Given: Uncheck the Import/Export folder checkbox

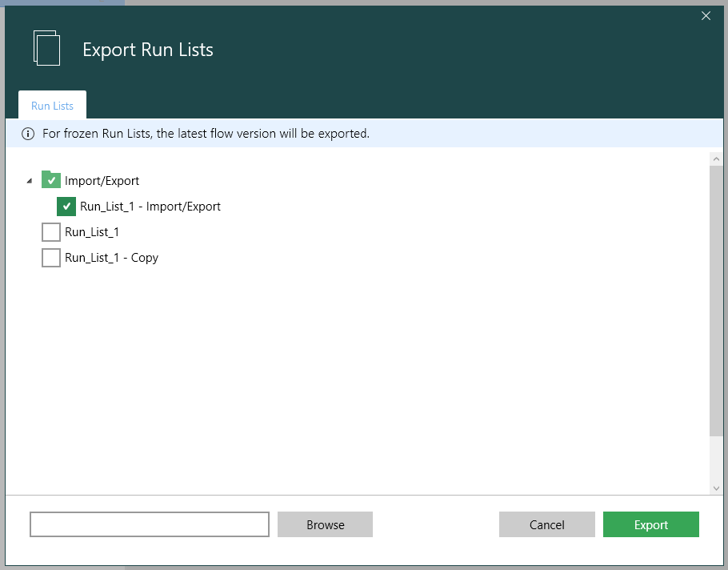Looking at the screenshot, I should coord(50,180).
